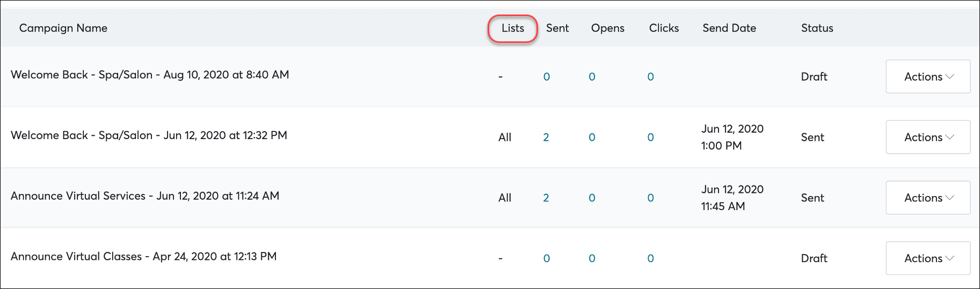Click send date Jun 12, 2020 1:00 PM

[732, 137]
